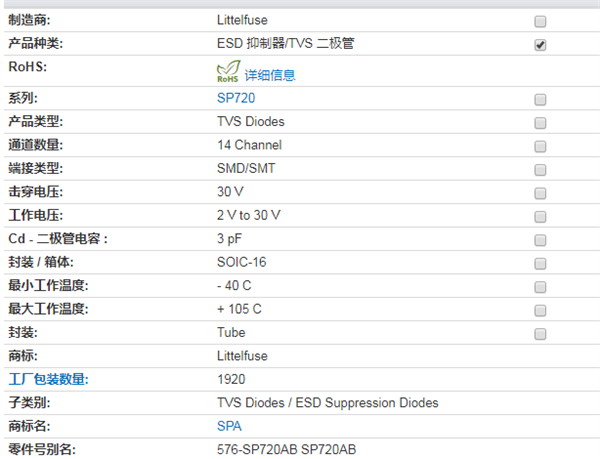
Task: Check the 击穿电压 30 V checkbox
Action: [x=540, y=193]
